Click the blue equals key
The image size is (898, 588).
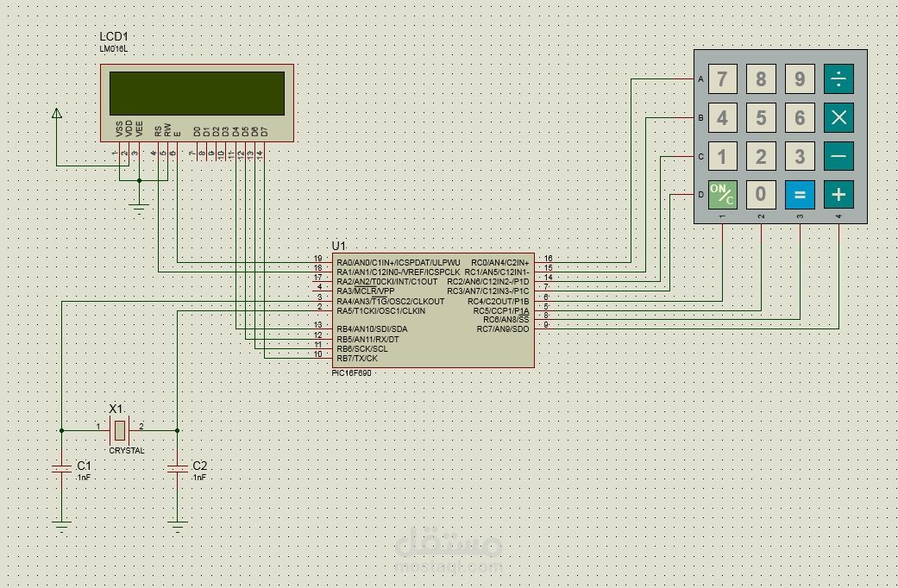coord(800,195)
